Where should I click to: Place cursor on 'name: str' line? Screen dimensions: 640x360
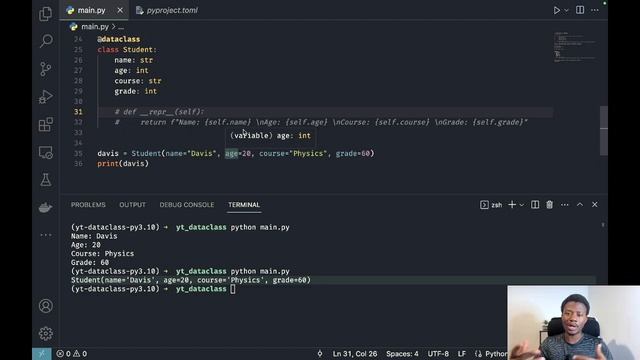tap(133, 60)
